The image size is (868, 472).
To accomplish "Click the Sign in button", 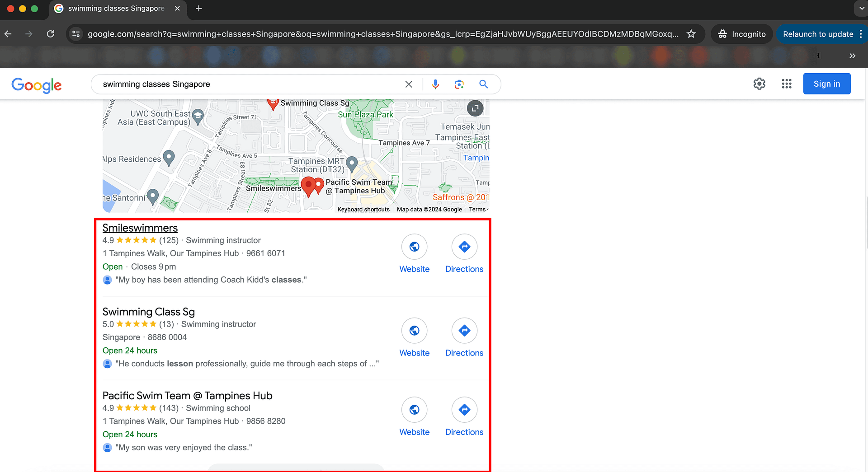I will click(x=826, y=84).
